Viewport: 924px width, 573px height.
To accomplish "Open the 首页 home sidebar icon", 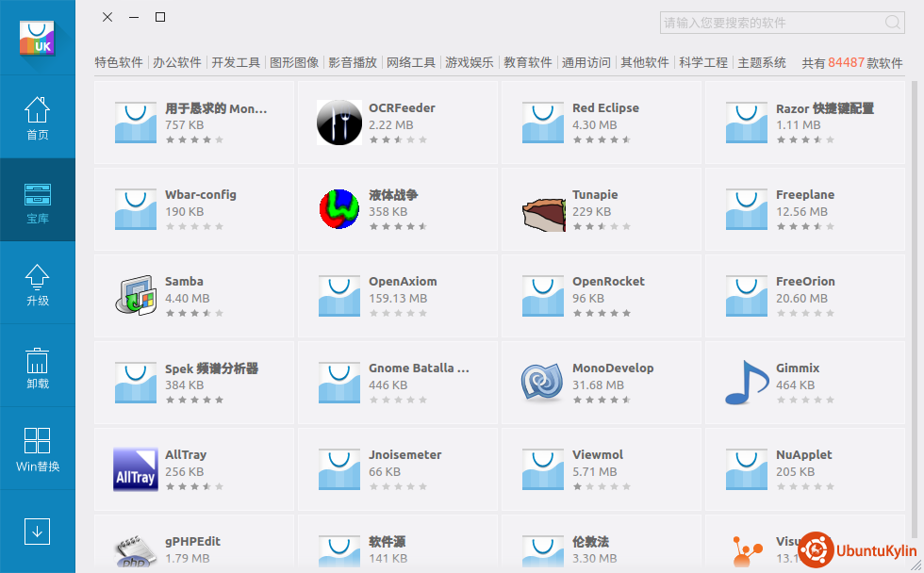I will [37, 117].
